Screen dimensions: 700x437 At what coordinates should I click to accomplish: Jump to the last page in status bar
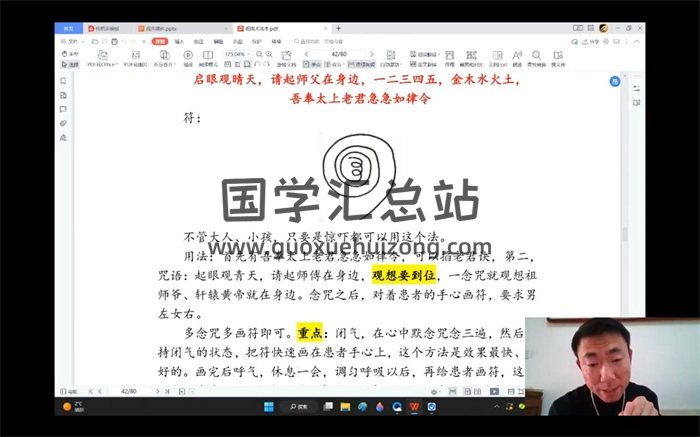pos(167,391)
